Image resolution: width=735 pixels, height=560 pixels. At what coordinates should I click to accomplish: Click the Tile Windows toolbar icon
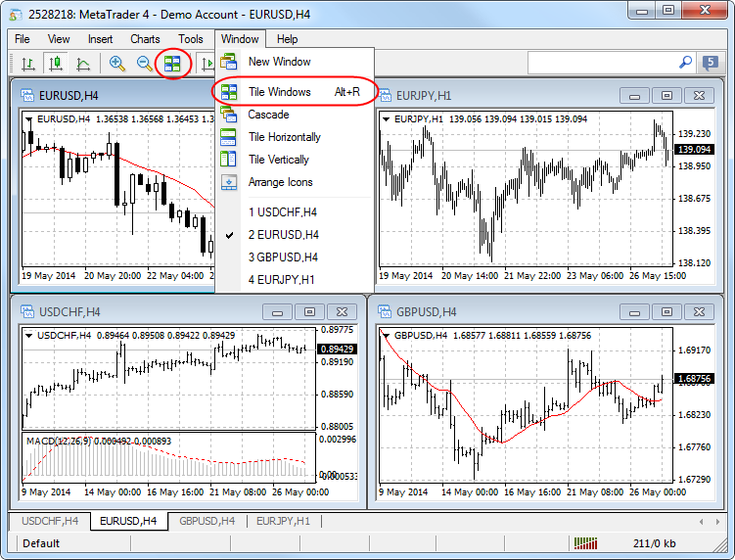click(172, 64)
